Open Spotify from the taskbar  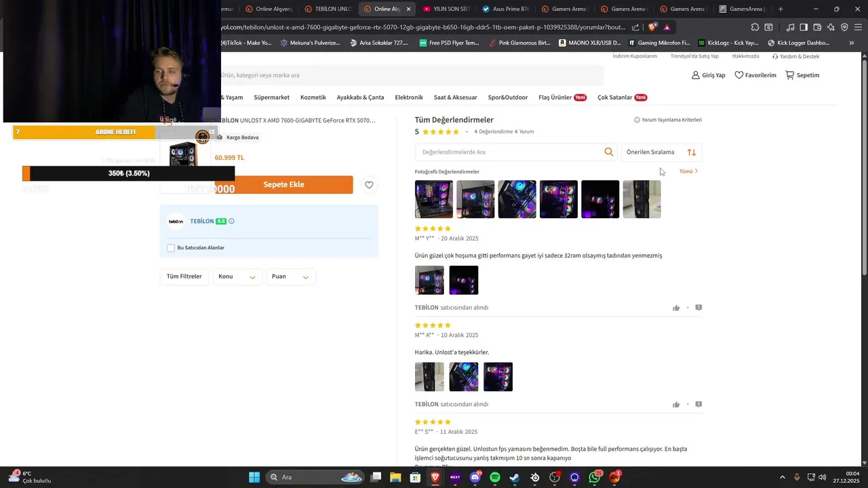click(x=495, y=477)
